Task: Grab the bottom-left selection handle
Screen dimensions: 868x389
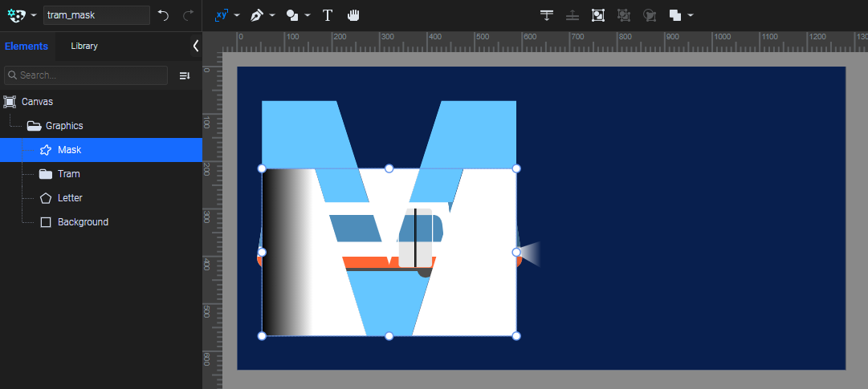Action: click(262, 336)
